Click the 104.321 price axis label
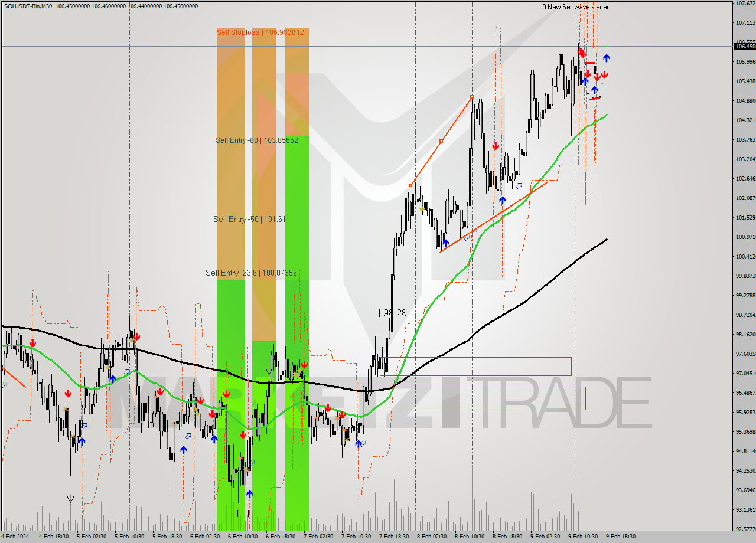 coord(745,120)
